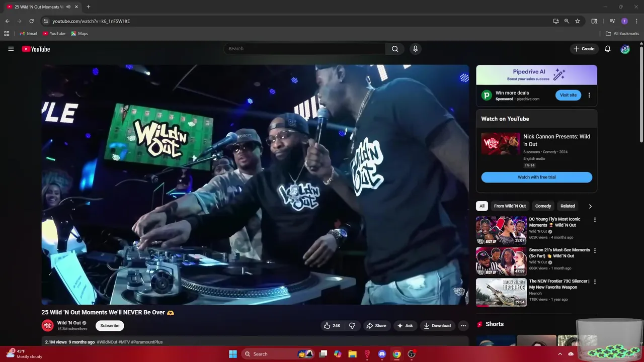Image resolution: width=644 pixels, height=362 pixels.
Task: Select the From Wild 'N Out chip
Action: tap(510, 206)
